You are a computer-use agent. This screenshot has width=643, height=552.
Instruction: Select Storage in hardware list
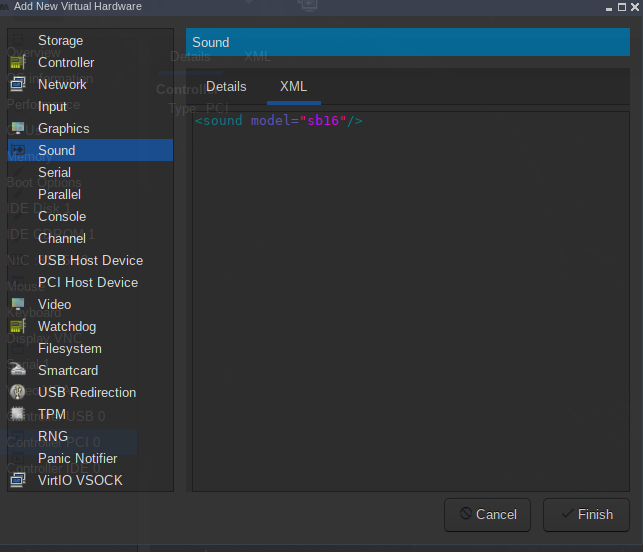[90, 40]
